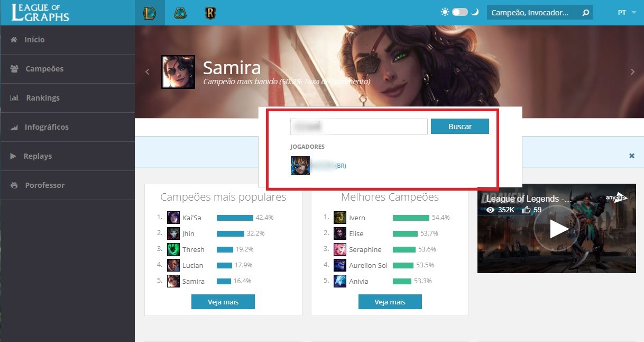Click the play icon beside Replays
This screenshot has width=644, height=342.
pos(13,156)
